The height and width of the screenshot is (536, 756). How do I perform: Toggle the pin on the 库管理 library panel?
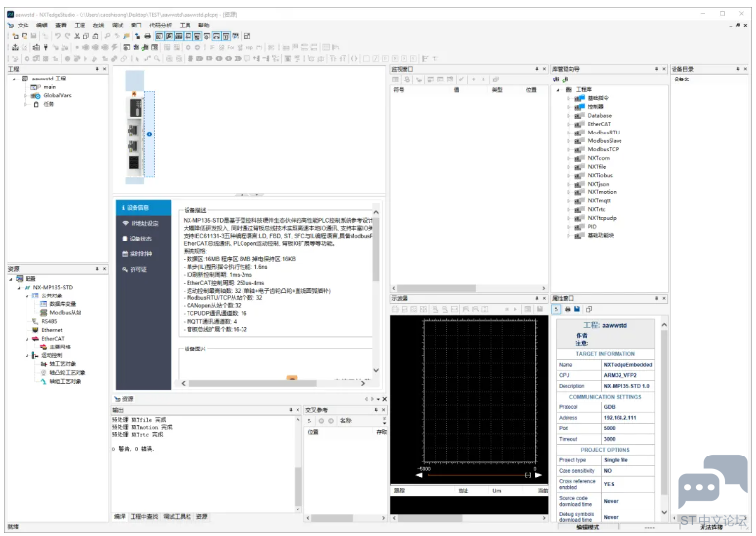(656, 69)
